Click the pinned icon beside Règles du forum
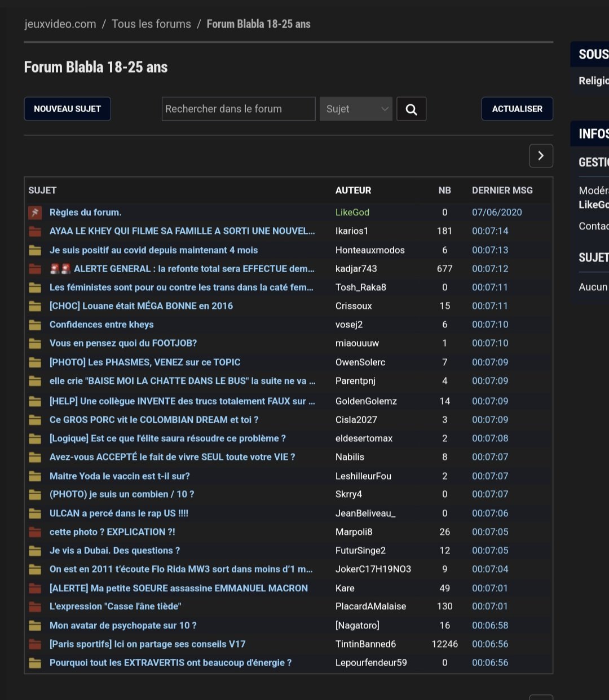Image resolution: width=609 pixels, height=700 pixels. (35, 212)
